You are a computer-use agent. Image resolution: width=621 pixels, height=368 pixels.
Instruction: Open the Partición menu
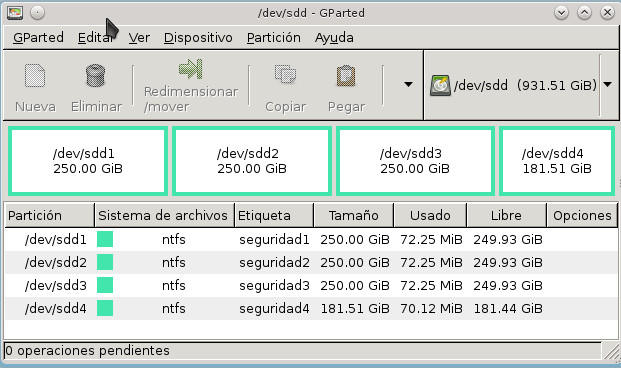click(274, 38)
